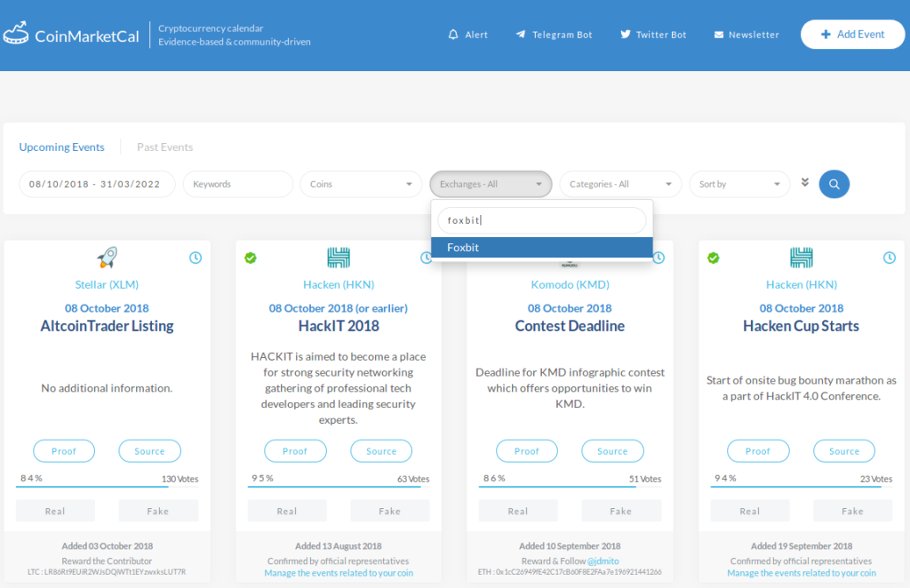Click the Alert bell icon
The width and height of the screenshot is (910, 588).
453,35
